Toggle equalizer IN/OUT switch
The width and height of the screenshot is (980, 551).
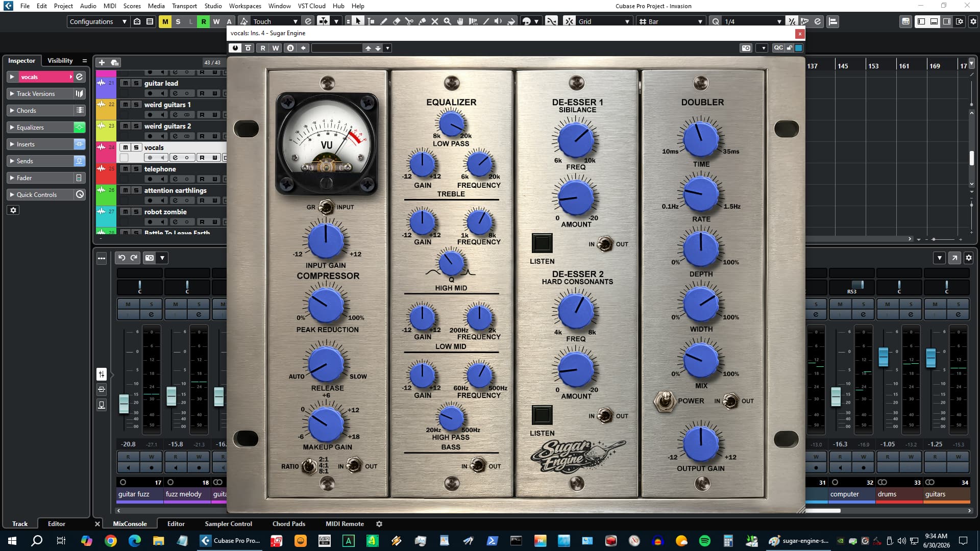[x=478, y=465]
